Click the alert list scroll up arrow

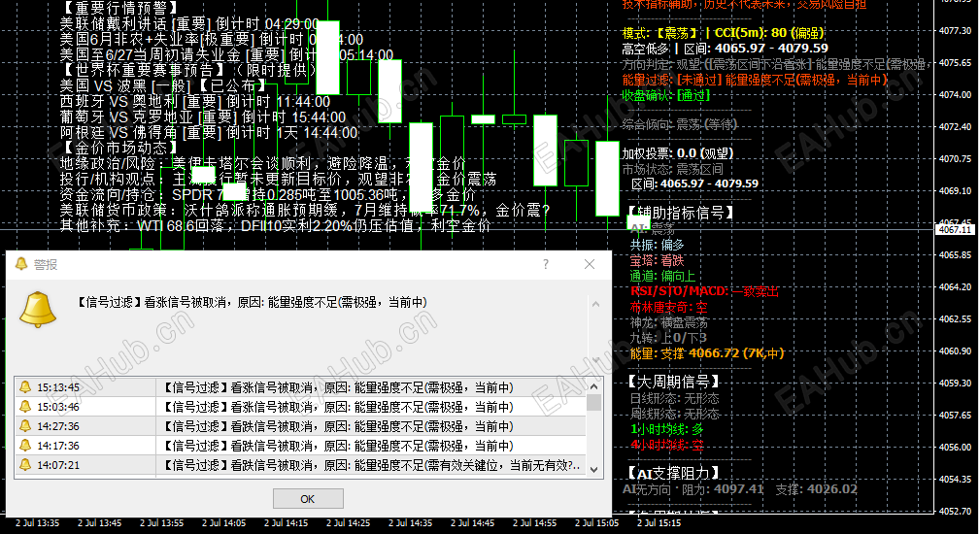tap(594, 387)
